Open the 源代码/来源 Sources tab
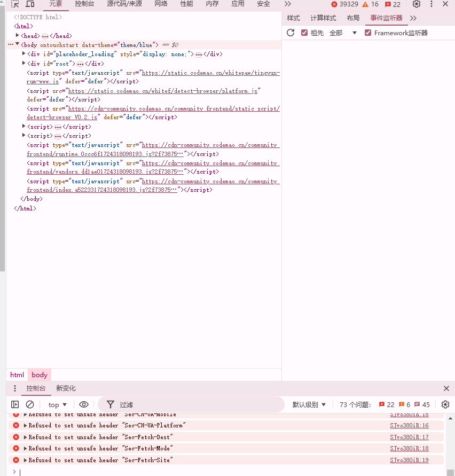Image resolution: width=455 pixels, height=476 pixels. [x=124, y=4]
